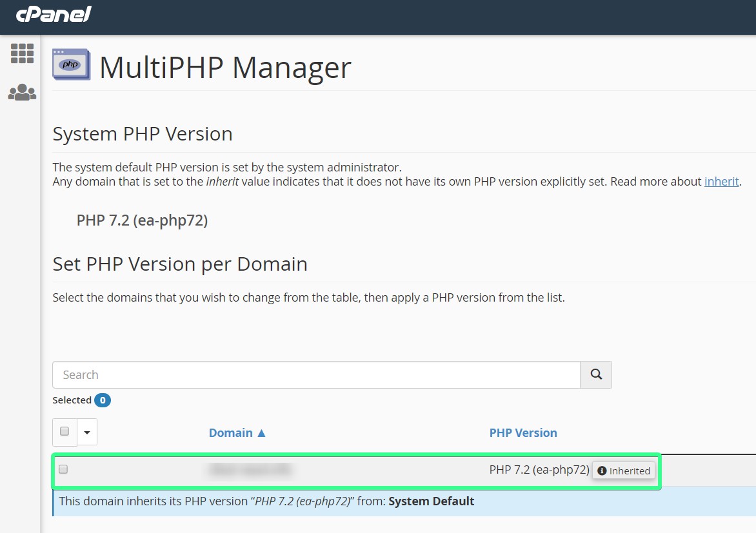Viewport: 756px width, 533px height.
Task: Click the Inherited badge label
Action: pyautogui.click(x=630, y=471)
